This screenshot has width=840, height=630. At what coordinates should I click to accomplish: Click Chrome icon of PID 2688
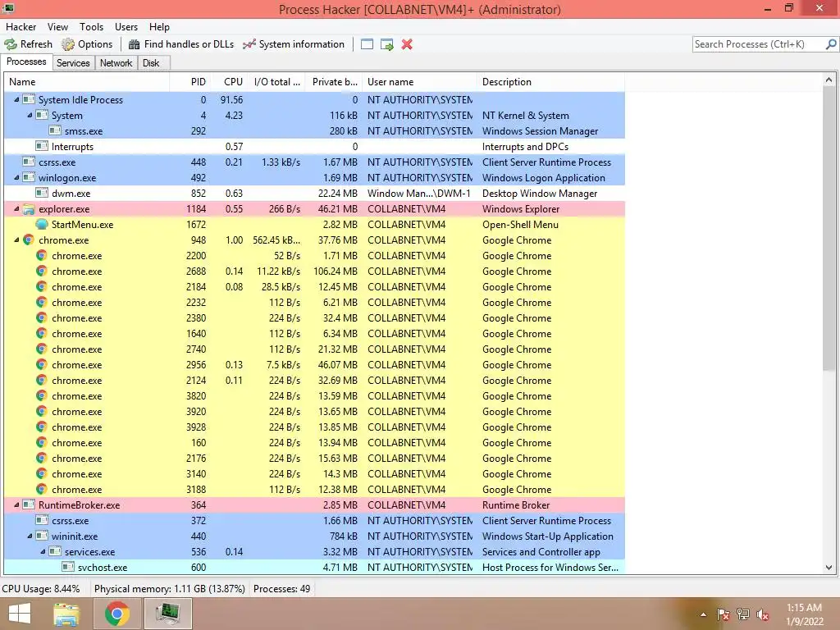click(42, 271)
